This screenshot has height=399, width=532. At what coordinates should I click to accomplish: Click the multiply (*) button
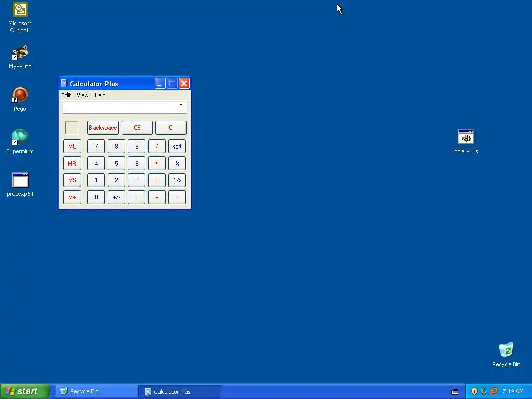tap(157, 163)
